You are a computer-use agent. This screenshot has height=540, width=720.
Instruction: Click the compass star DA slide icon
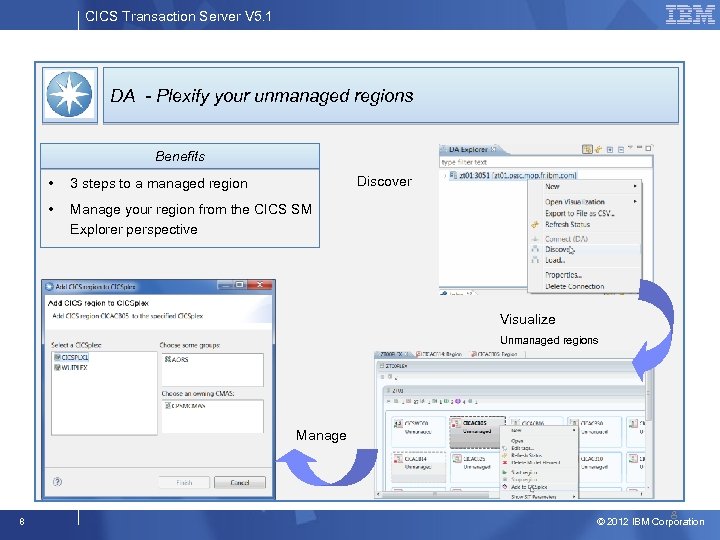click(x=69, y=95)
